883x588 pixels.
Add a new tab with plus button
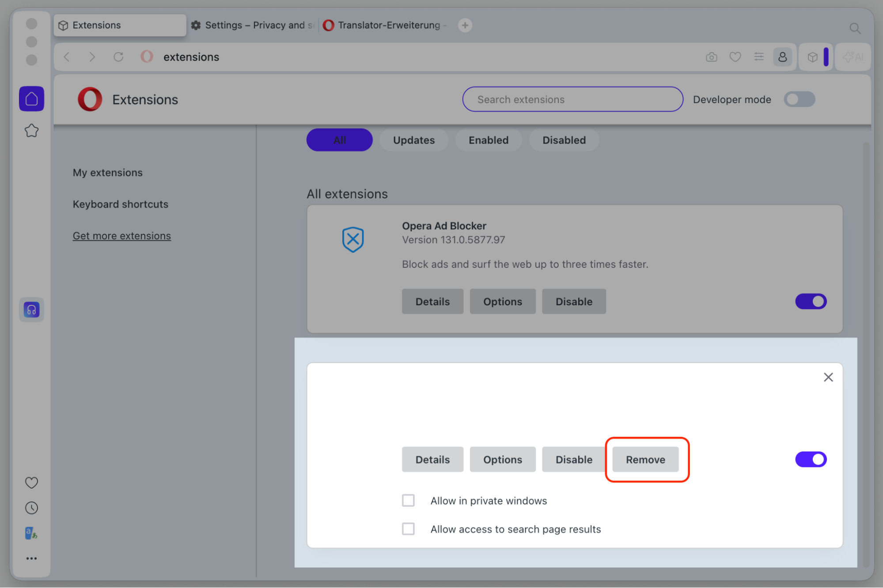pos(465,25)
